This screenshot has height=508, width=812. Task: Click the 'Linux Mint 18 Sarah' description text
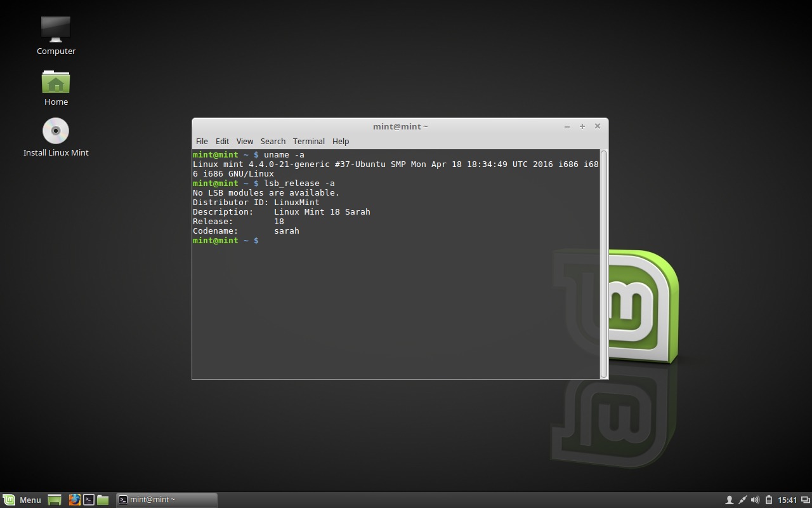coord(322,211)
